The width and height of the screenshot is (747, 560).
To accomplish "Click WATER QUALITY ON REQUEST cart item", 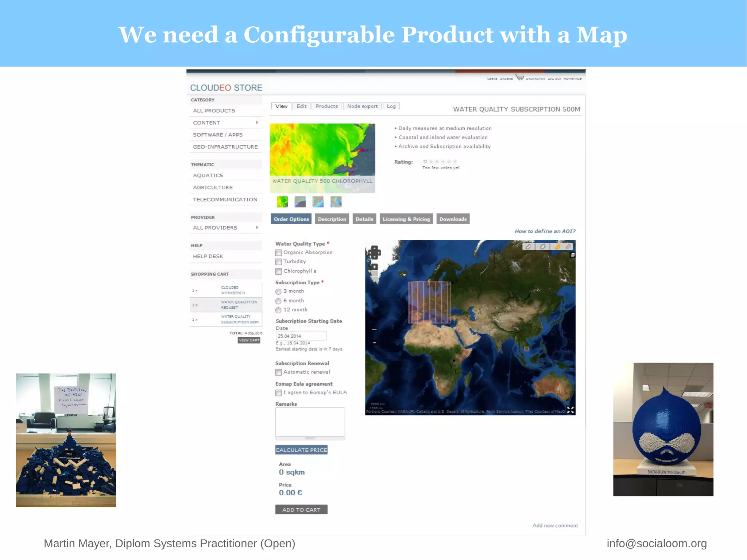I will click(239, 305).
